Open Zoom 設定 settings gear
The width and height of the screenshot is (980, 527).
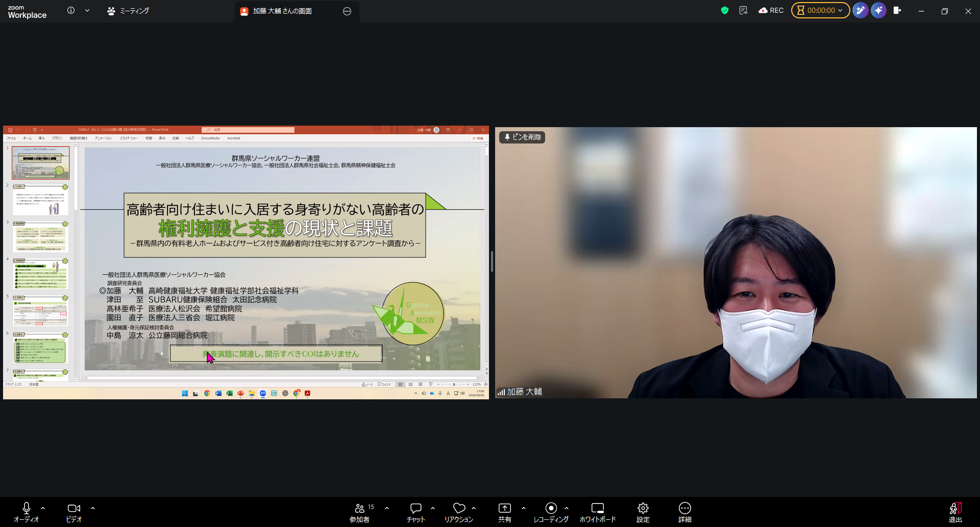pyautogui.click(x=643, y=513)
